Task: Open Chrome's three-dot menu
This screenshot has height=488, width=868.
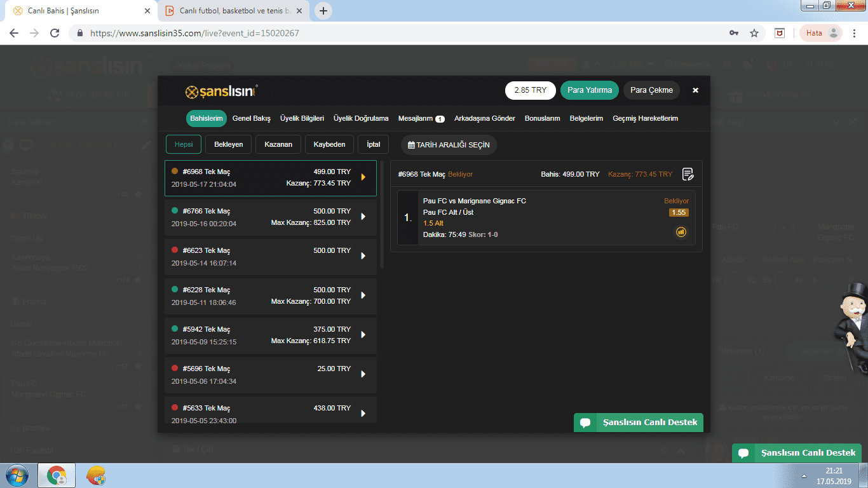Action: (x=855, y=33)
